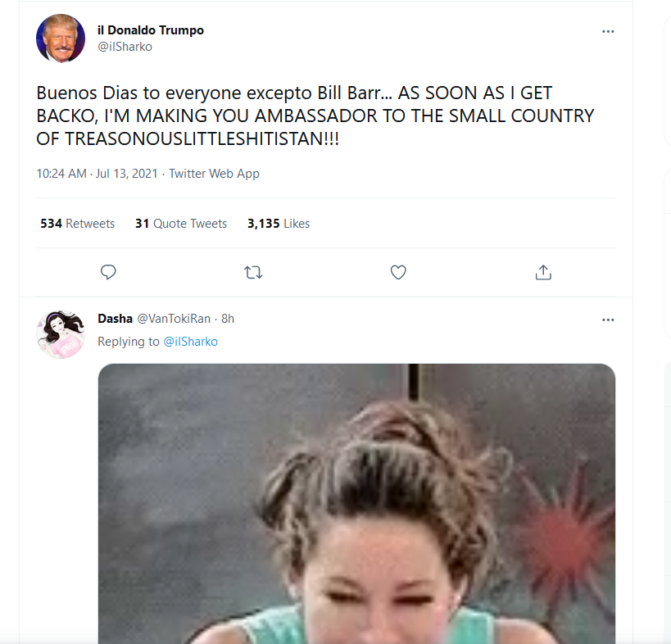Click the blue @ilSharko mention in reply
Image resolution: width=671 pixels, height=644 pixels.
(190, 342)
